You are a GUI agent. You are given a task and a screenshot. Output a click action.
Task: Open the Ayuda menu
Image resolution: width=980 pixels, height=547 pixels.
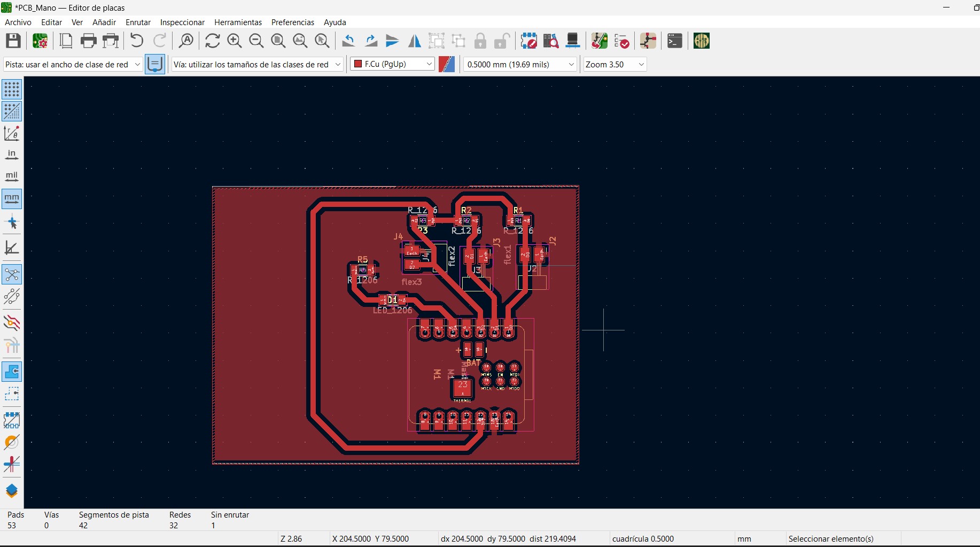tap(335, 22)
